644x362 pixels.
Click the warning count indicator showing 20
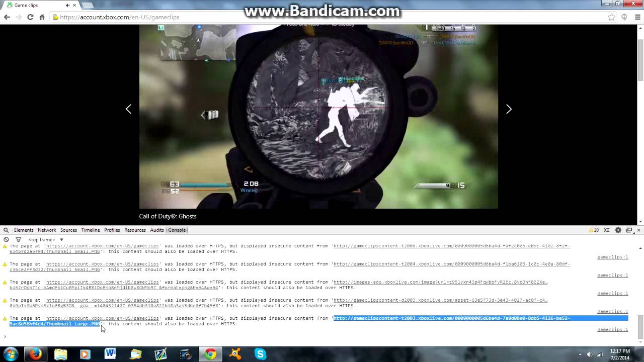[x=594, y=230]
